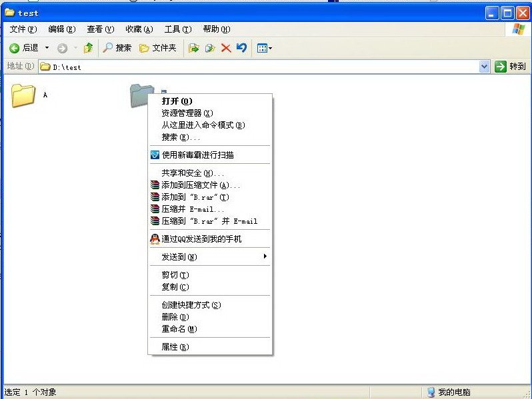Choose 复制(C) in context menu
Viewport: 532px width, 399px height.
[x=210, y=287]
